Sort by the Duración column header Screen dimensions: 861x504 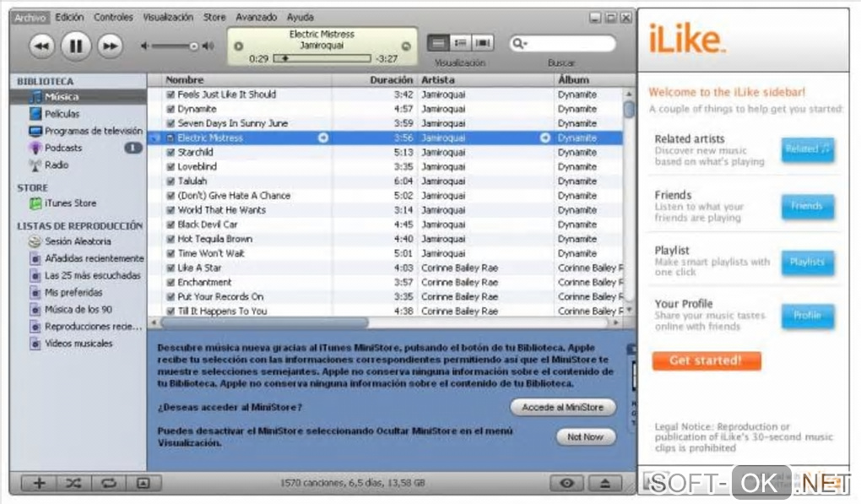coord(375,80)
